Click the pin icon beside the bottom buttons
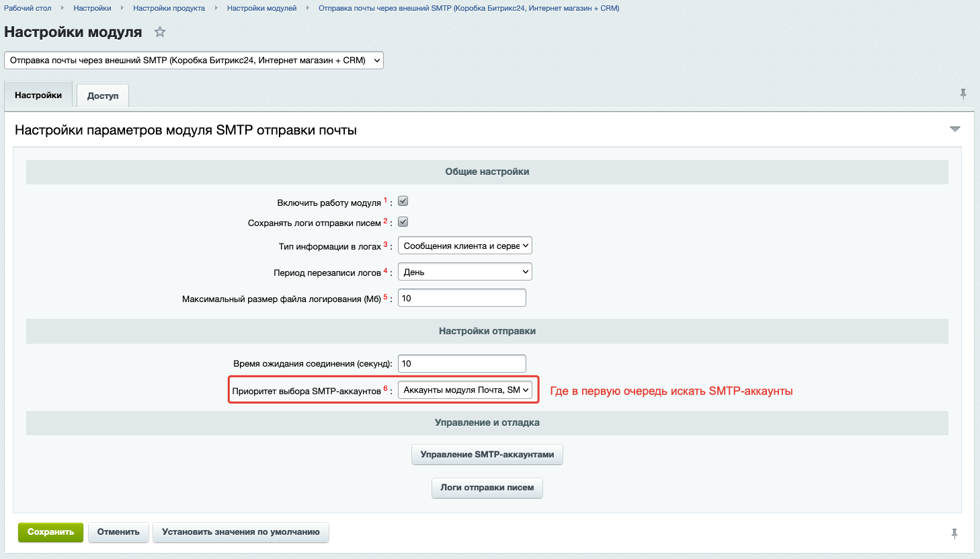The height and width of the screenshot is (559, 980). pos(954,534)
